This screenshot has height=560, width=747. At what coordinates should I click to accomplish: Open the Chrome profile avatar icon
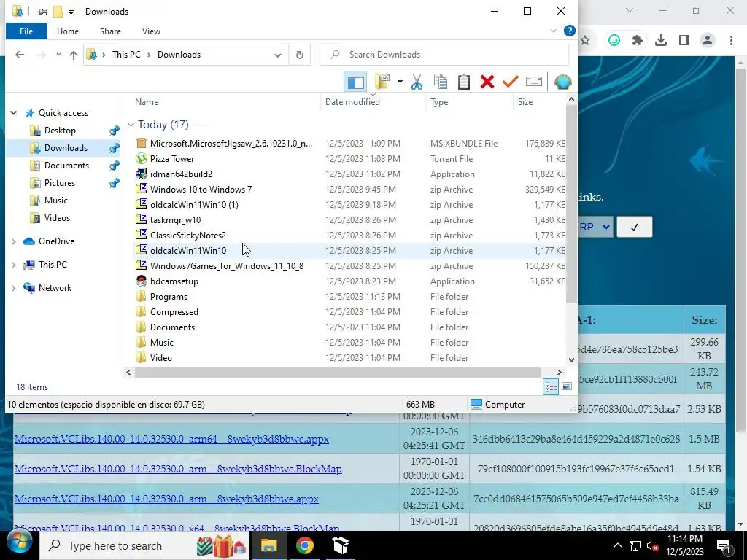click(x=708, y=41)
